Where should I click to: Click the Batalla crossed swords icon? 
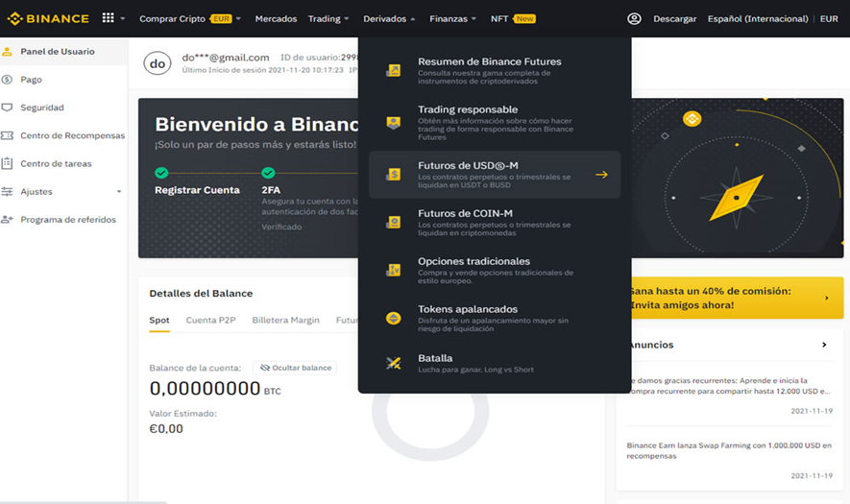(x=394, y=363)
